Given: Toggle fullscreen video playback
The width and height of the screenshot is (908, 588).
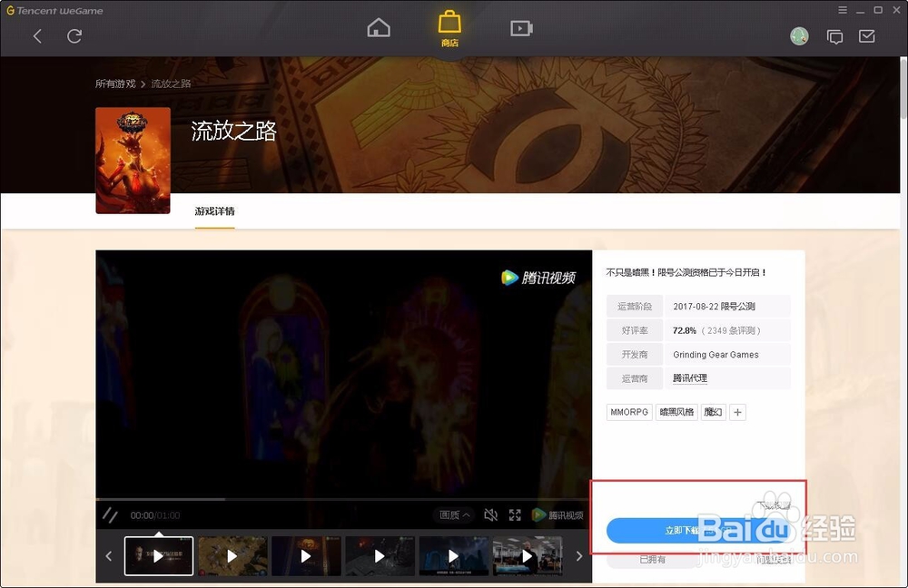Looking at the screenshot, I should click(514, 514).
